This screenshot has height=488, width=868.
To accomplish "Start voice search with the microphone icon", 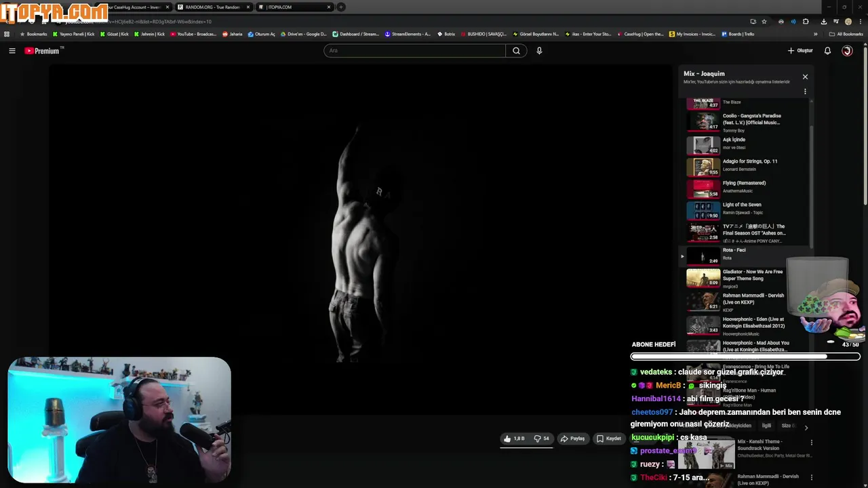I will coord(539,51).
